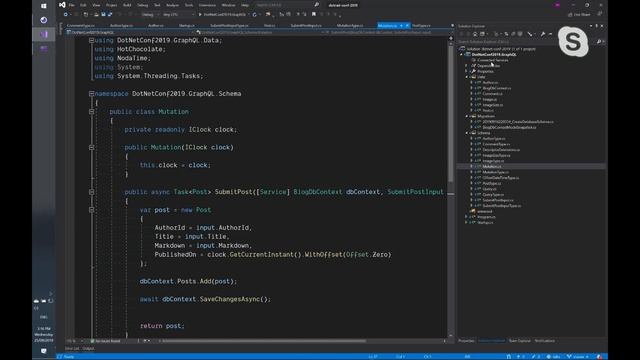640x360 pixels.
Task: Select BlogDbContext.cs in Solution Explorer
Action: click(497, 88)
